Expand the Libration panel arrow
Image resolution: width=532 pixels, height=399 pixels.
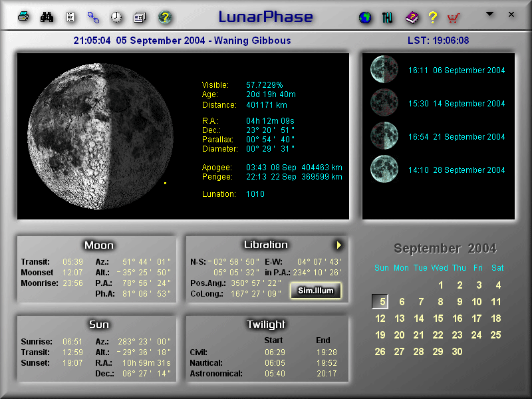[338, 245]
